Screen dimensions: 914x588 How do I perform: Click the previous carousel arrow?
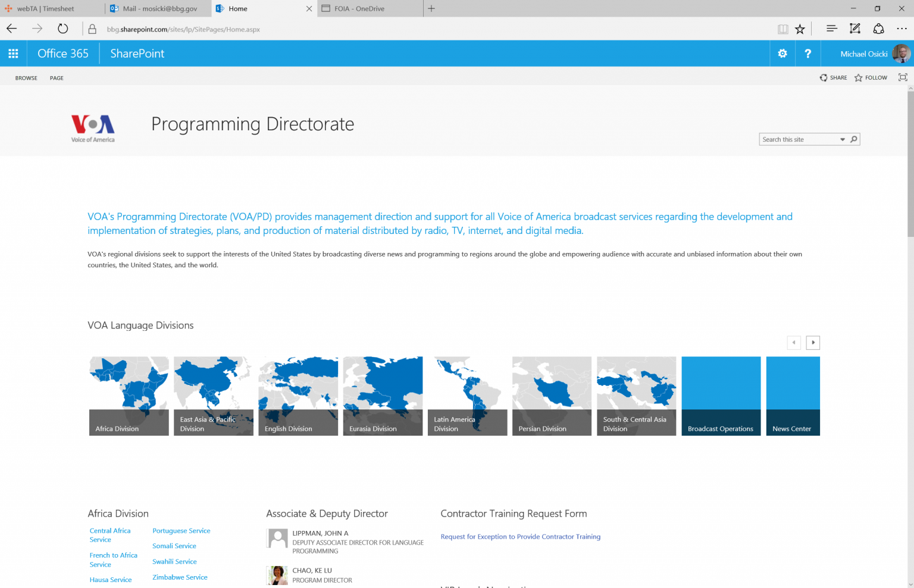793,342
